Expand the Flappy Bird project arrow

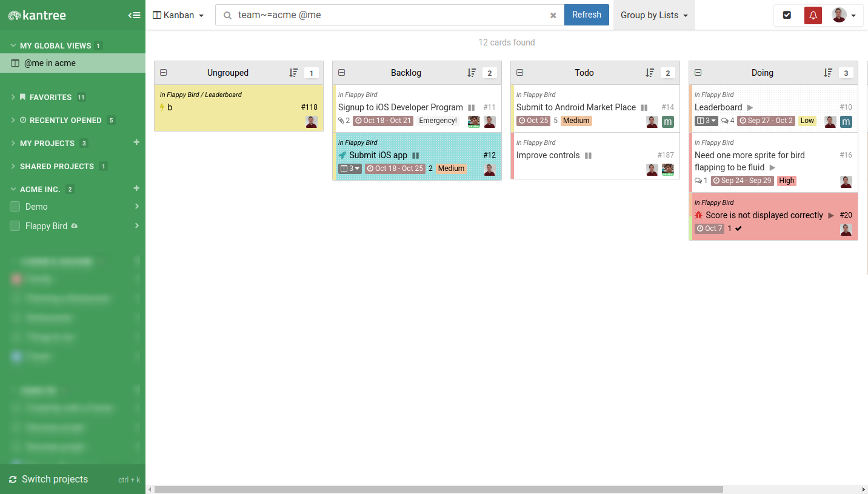137,226
